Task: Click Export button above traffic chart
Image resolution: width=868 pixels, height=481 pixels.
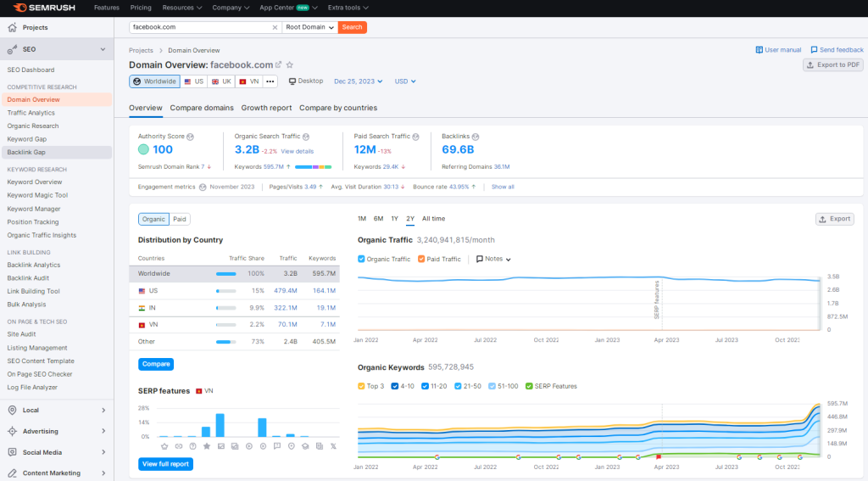Action: 835,220
